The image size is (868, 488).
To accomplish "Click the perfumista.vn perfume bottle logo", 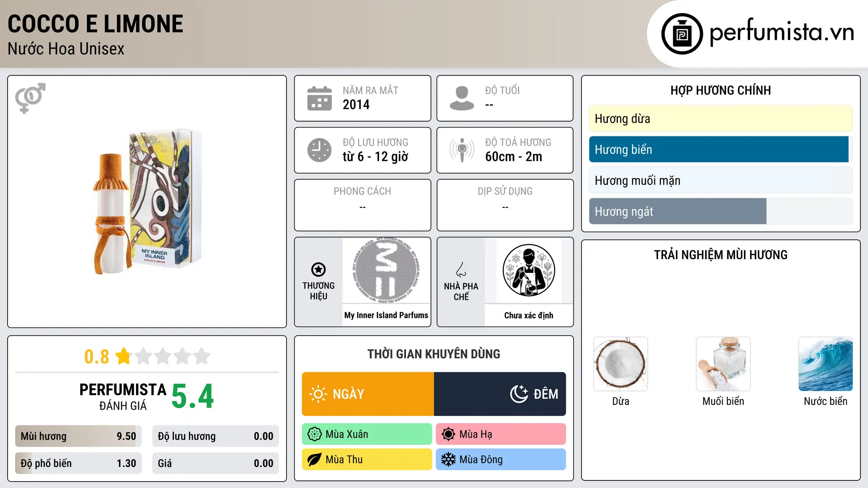I will point(682,34).
